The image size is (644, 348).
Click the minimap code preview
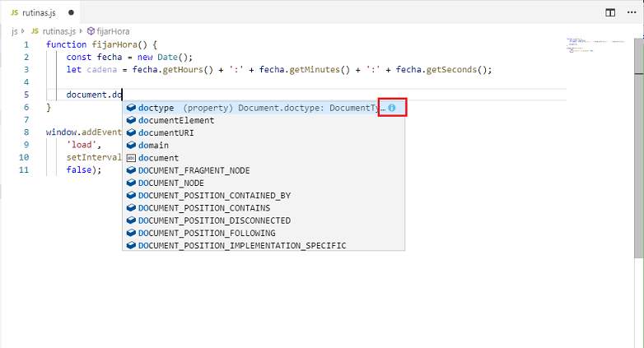pos(595,45)
